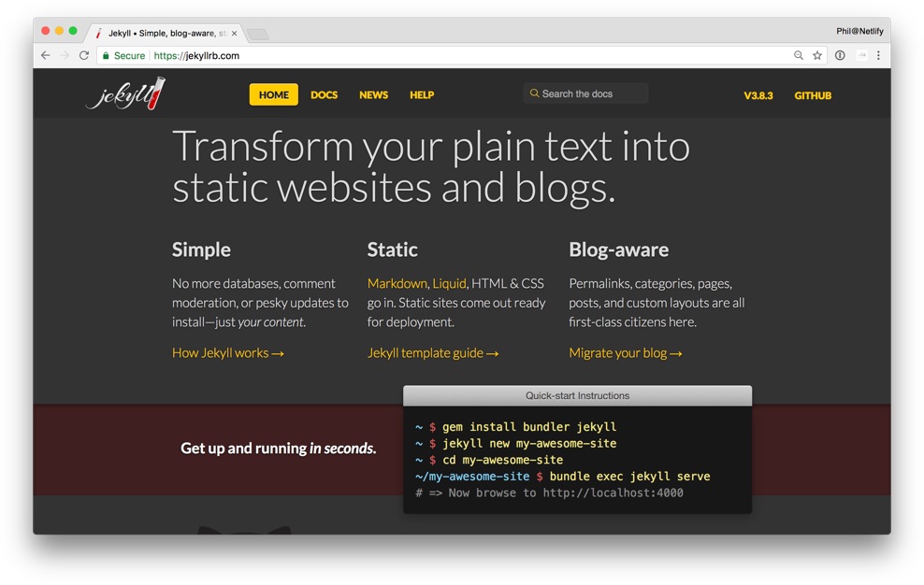Click the circular extension icon beside the star
The width and height of the screenshot is (924, 585).
click(x=840, y=56)
